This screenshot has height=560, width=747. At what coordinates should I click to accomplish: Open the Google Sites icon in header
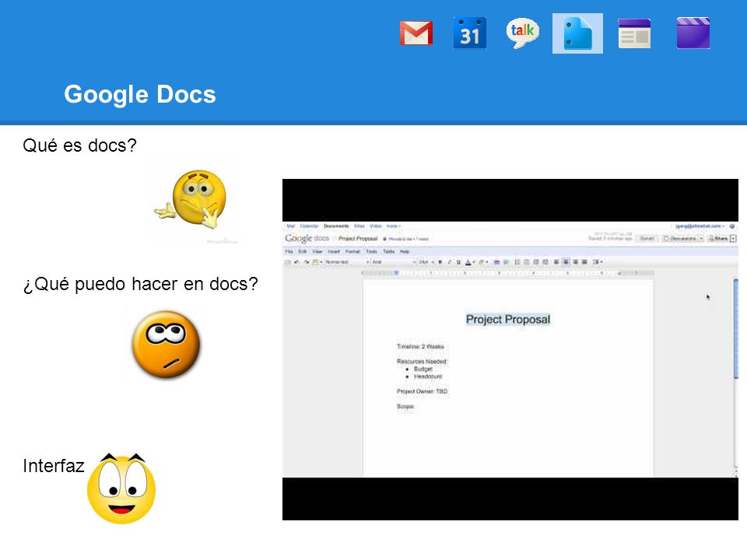(x=634, y=33)
